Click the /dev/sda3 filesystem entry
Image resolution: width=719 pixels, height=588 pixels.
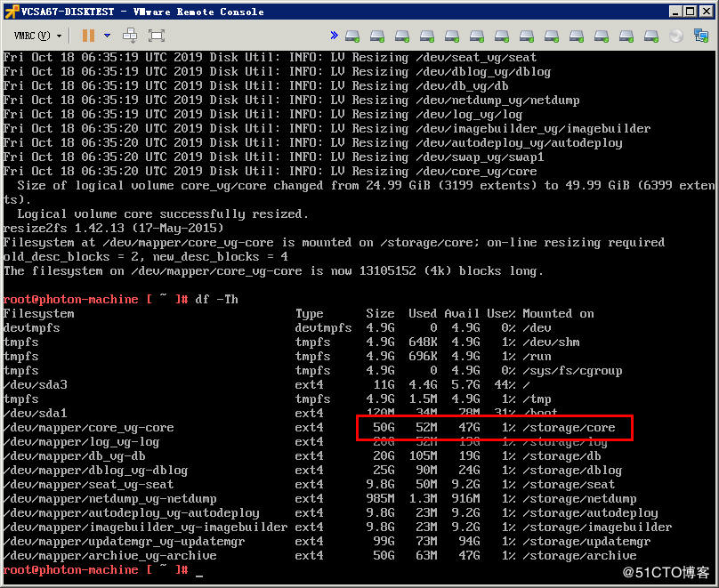36,384
